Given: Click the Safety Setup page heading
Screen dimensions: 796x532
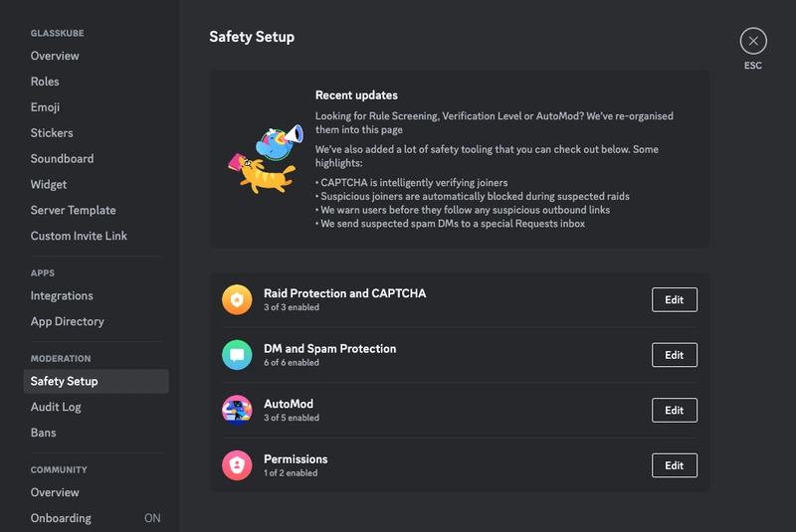Looking at the screenshot, I should [252, 37].
